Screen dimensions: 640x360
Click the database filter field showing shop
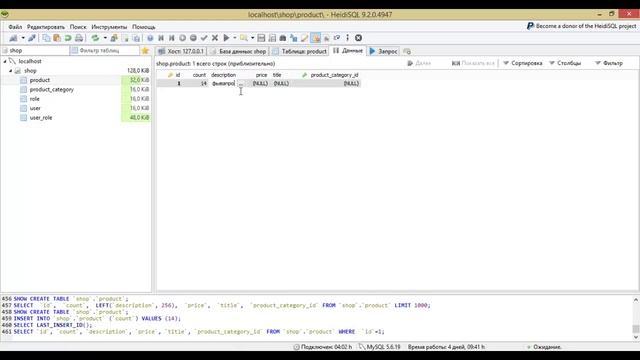pos(35,51)
